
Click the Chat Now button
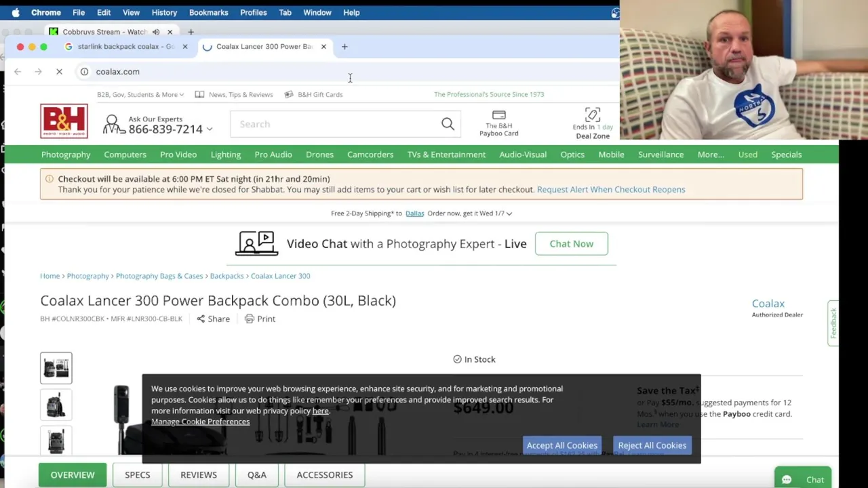pos(571,244)
